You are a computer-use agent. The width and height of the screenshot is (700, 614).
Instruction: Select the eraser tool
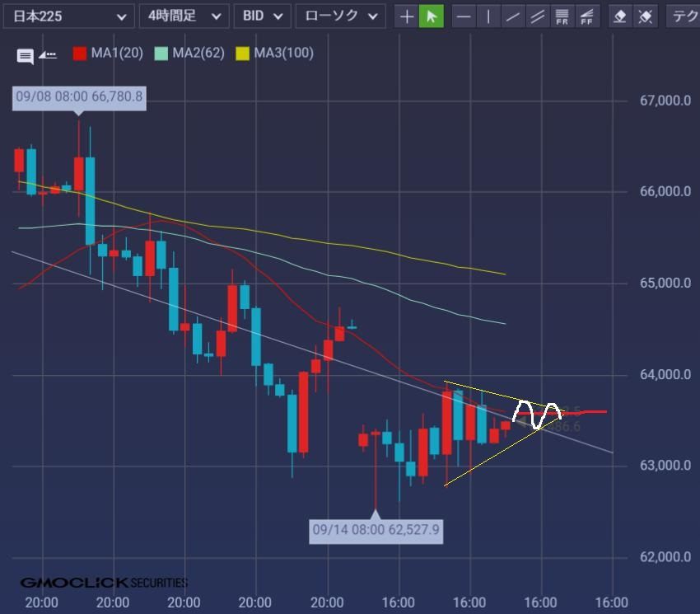coord(621,17)
